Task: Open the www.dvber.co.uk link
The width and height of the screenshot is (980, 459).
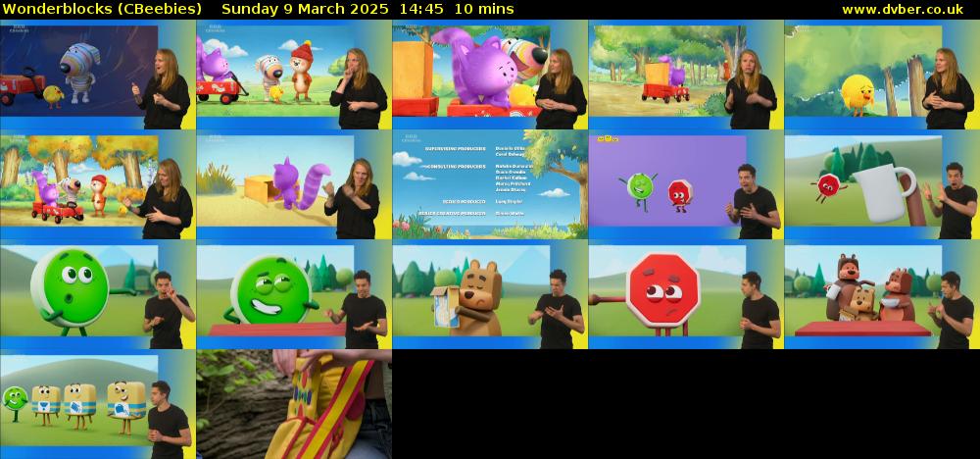Action: point(903,10)
